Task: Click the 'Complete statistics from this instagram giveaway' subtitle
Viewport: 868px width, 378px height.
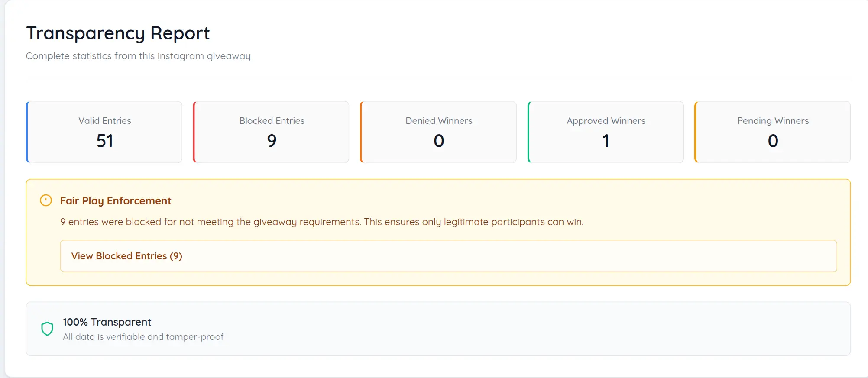Action: tap(138, 56)
